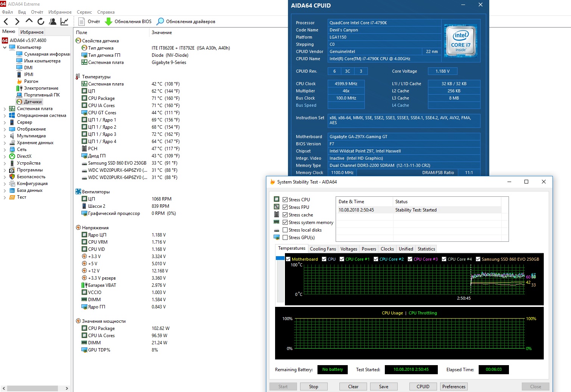Screen dimensions: 571x392
Task: Click the Отчёт report toolbar icon
Action: (x=81, y=22)
